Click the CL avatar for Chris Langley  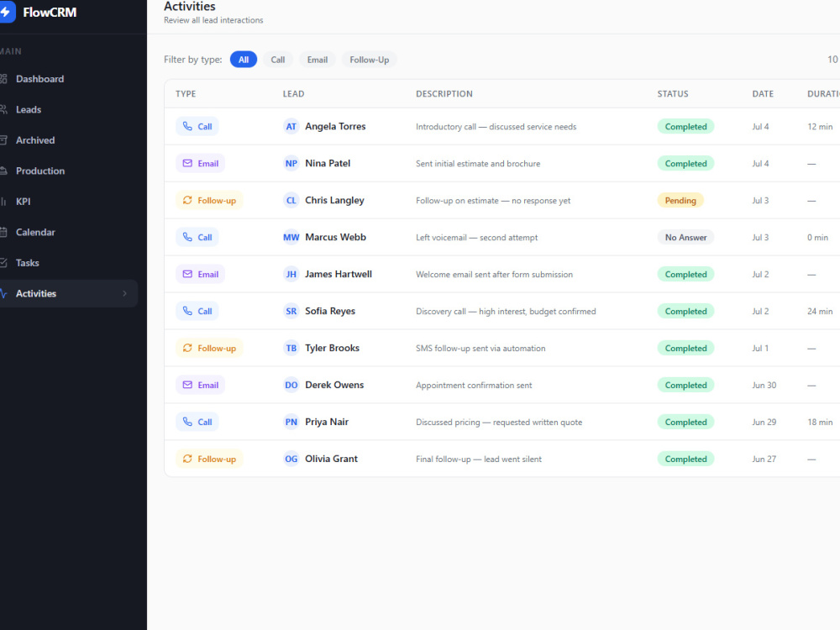[x=291, y=201]
